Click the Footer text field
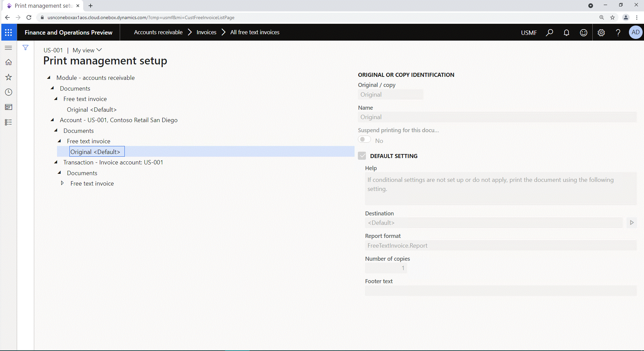This screenshot has width=644, height=351. coord(501,291)
